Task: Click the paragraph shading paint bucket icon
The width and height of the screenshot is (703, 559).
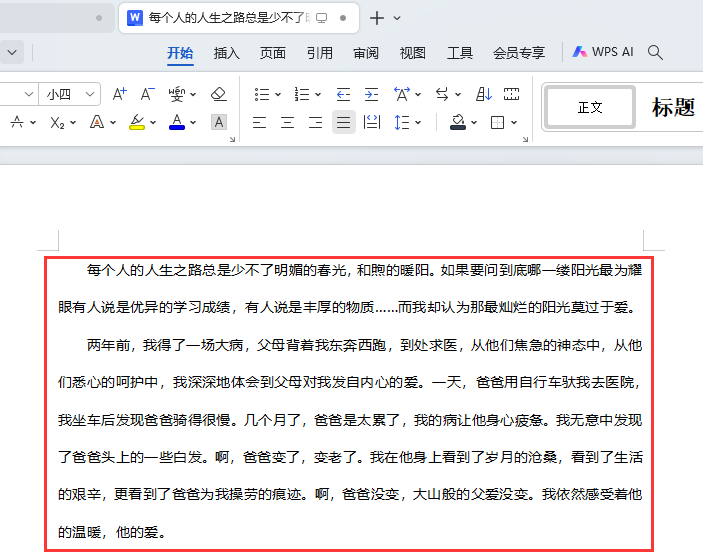Action: (x=458, y=122)
